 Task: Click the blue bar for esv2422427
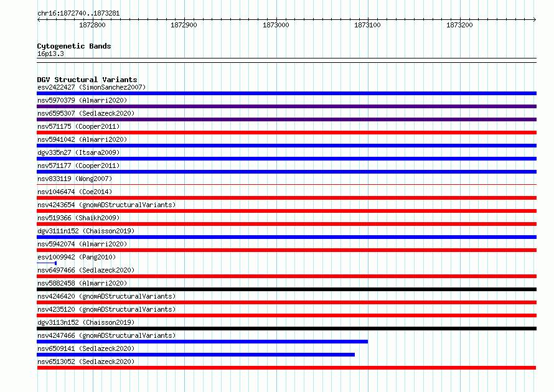286,93
